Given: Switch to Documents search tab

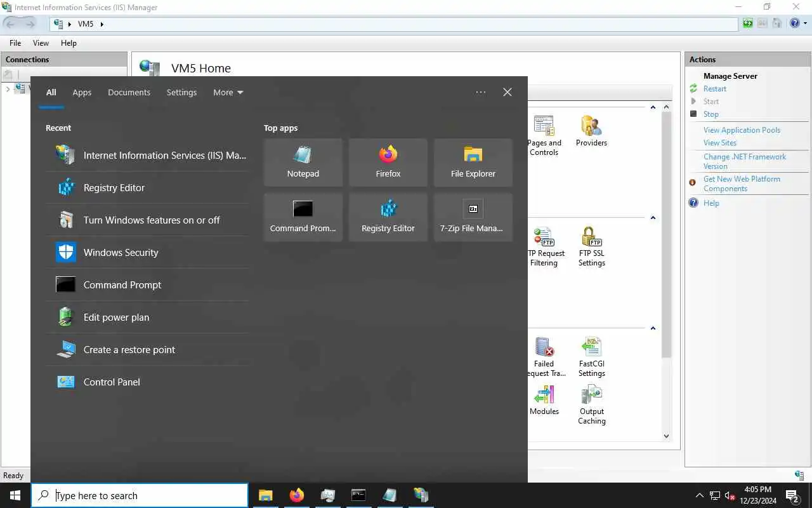Looking at the screenshot, I should pyautogui.click(x=129, y=92).
